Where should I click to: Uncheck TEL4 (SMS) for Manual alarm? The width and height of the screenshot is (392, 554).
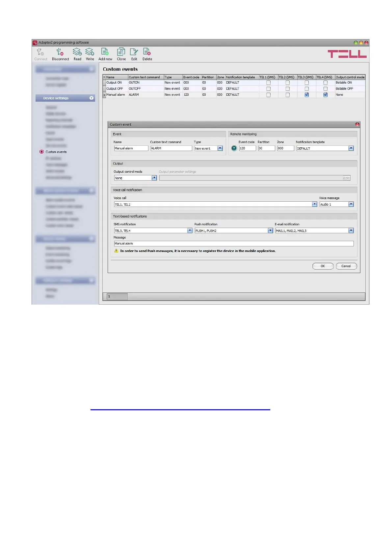(326, 95)
